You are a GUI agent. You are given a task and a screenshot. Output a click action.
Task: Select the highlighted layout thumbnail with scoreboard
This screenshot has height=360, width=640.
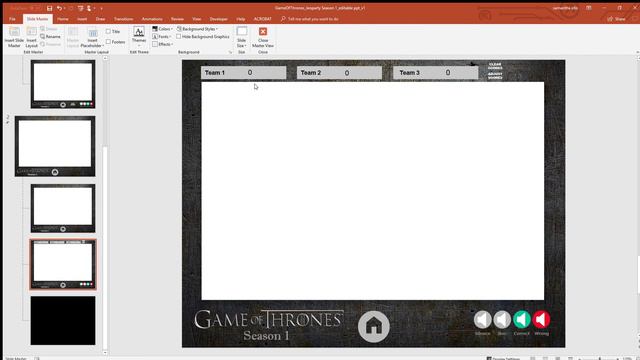tap(63, 264)
